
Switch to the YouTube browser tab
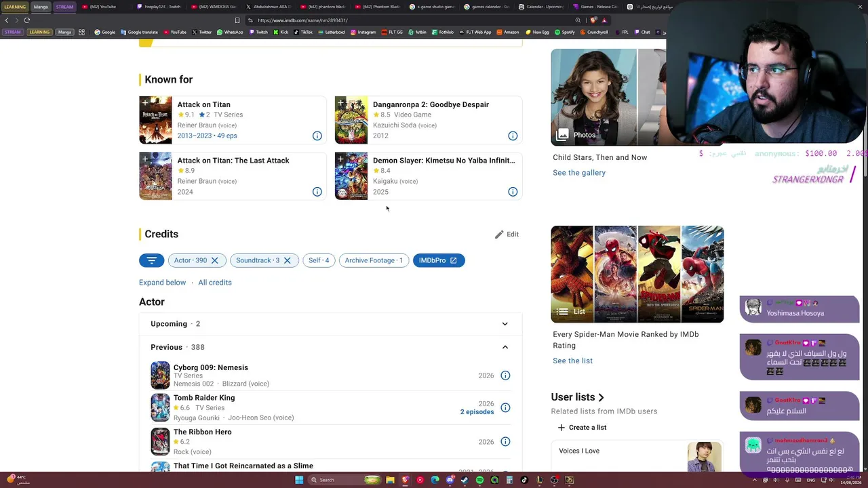(104, 7)
